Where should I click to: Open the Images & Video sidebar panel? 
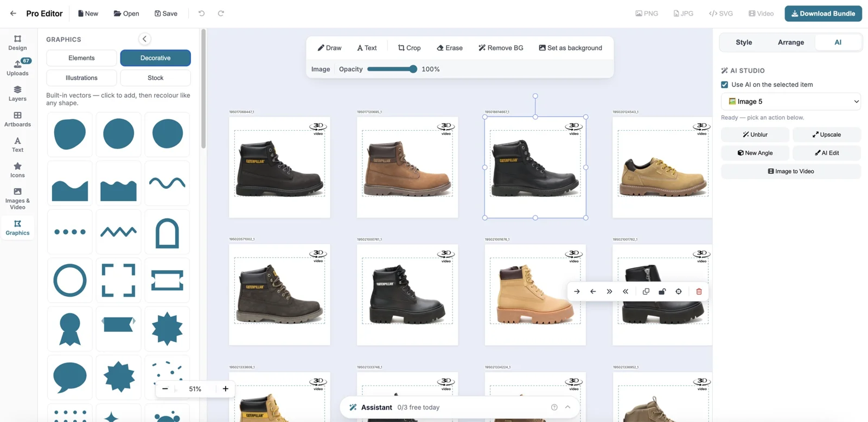[x=17, y=199]
